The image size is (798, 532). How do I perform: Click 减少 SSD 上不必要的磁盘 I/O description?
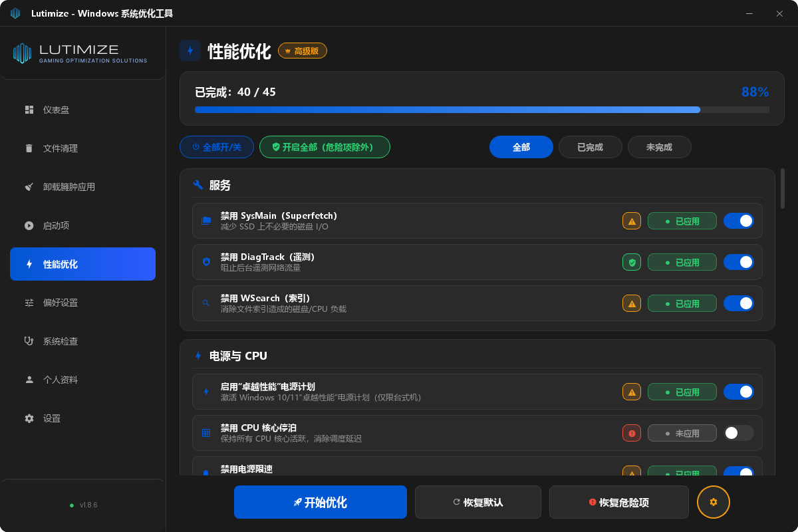coord(275,227)
